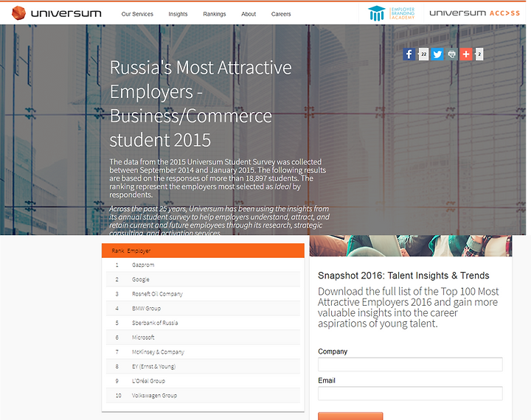Open the Universum Access logo link

pyautogui.click(x=474, y=13)
